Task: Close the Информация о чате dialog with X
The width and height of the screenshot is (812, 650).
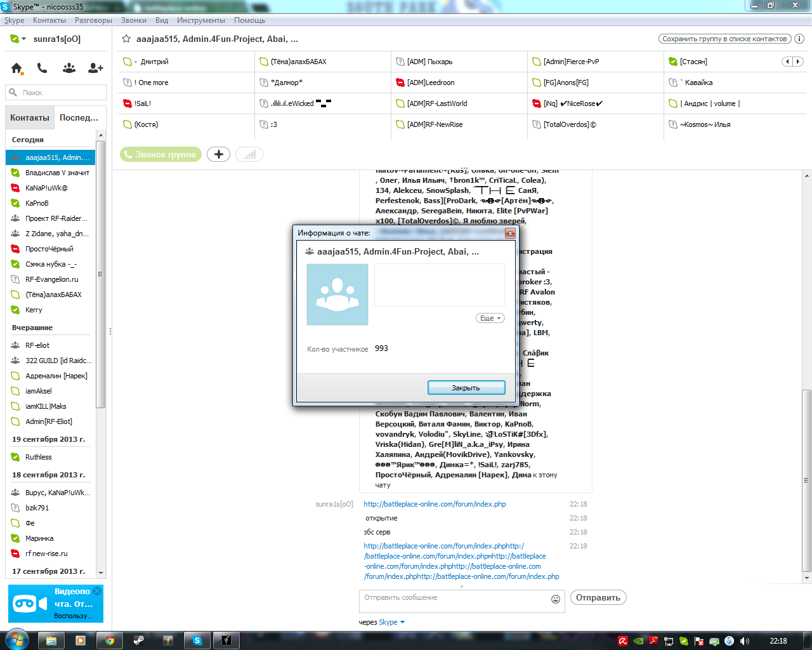Action: [x=510, y=233]
